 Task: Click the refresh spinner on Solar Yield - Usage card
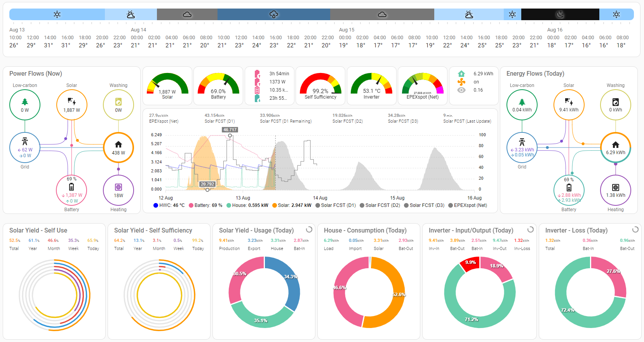(309, 229)
